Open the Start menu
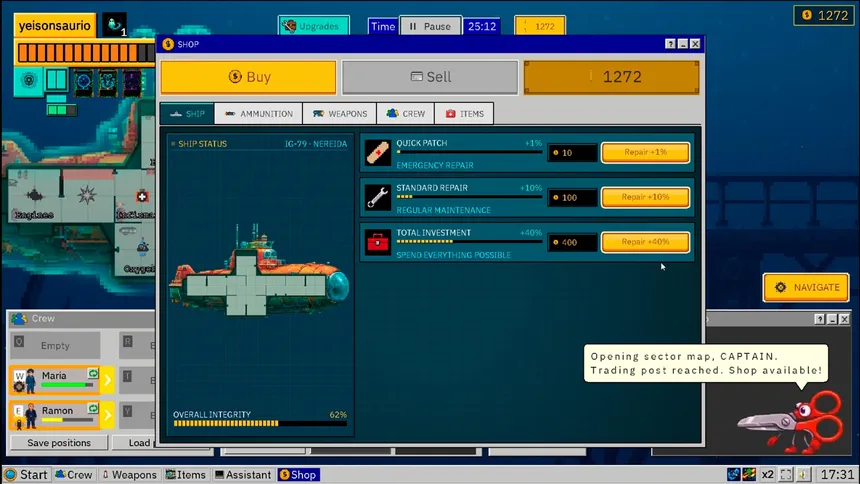The height and width of the screenshot is (484, 860). click(26, 475)
